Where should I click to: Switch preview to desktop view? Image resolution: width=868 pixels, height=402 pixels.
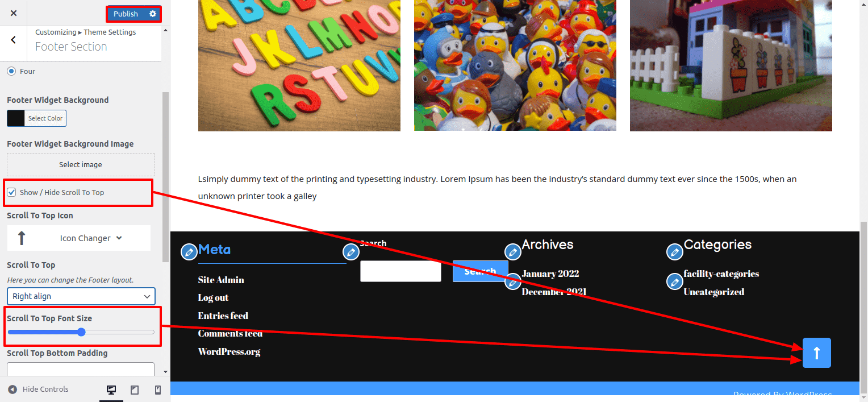pos(111,389)
